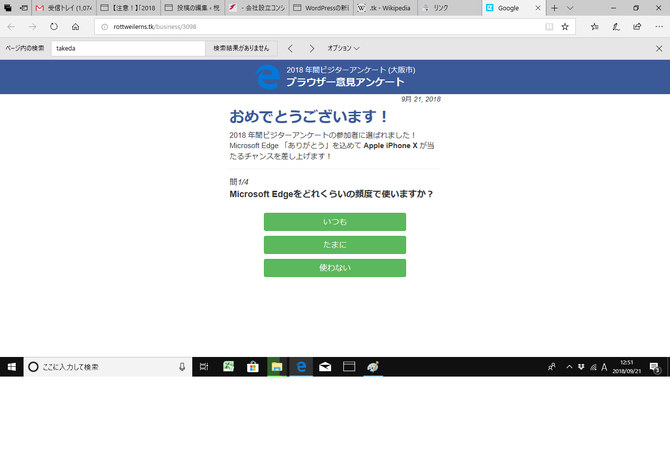
Task: Click the Edge logo in the page banner
Action: [x=267, y=77]
